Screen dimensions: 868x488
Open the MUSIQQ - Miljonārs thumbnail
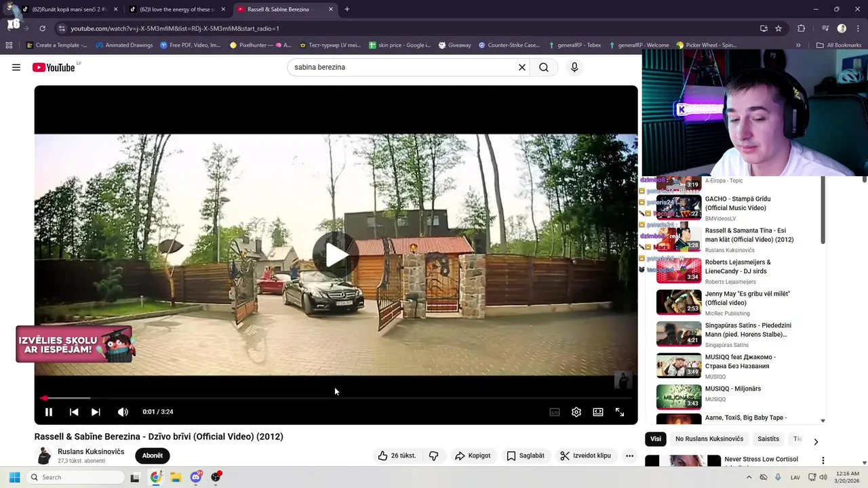(679, 396)
